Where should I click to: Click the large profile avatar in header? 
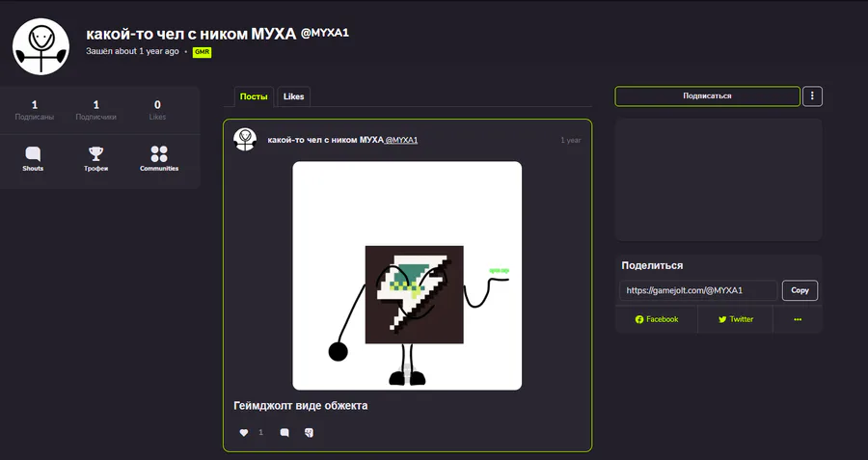click(x=41, y=46)
